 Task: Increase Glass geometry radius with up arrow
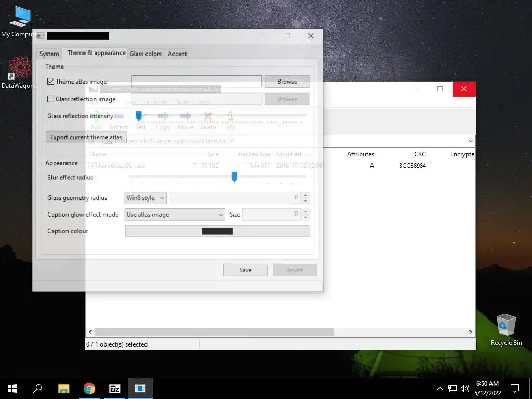pos(305,195)
